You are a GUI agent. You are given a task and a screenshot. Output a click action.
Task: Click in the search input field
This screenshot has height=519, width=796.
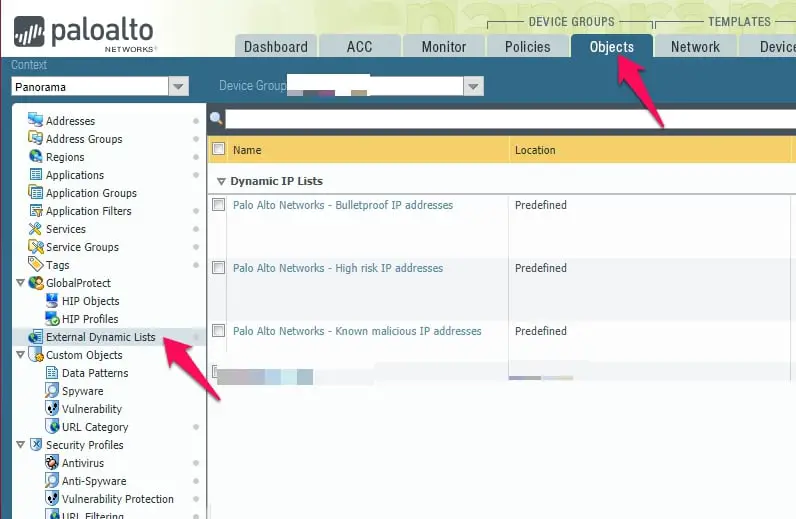coord(510,118)
